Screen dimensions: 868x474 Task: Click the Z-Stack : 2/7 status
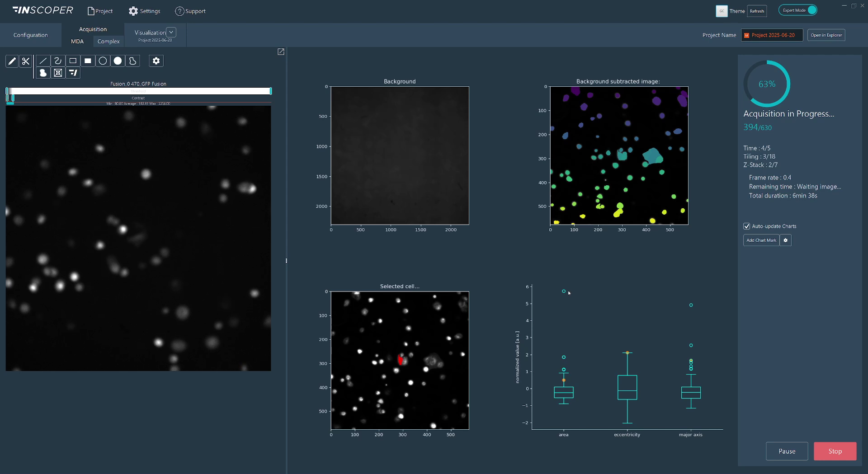[760, 165]
